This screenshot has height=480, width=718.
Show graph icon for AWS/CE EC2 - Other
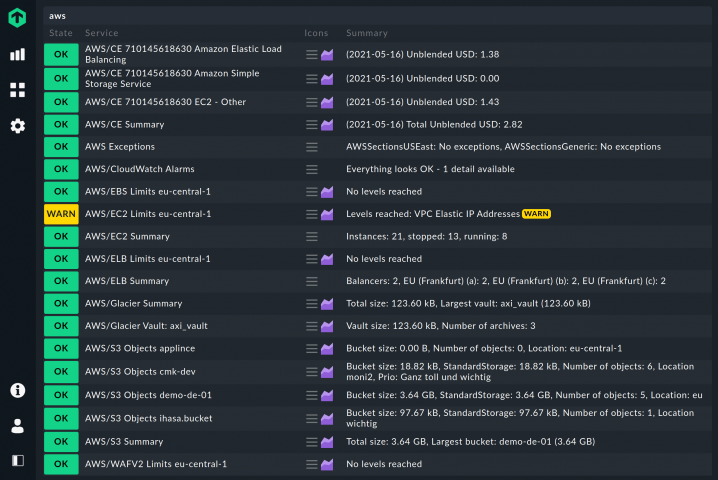coord(327,102)
